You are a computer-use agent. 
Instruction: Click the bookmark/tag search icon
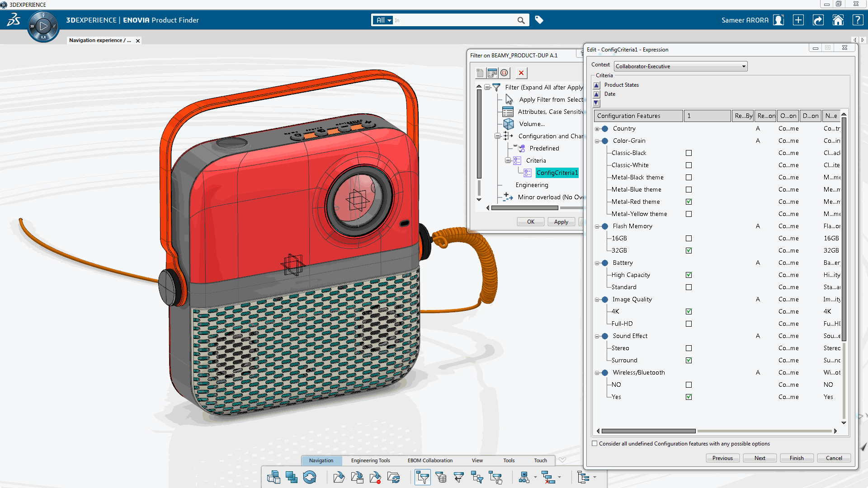538,20
